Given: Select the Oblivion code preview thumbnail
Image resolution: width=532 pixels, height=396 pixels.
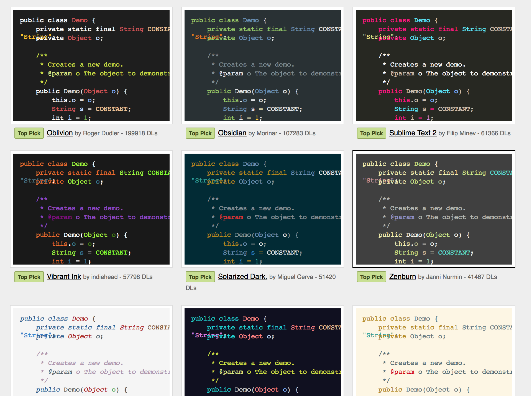Looking at the screenshot, I should (91, 65).
